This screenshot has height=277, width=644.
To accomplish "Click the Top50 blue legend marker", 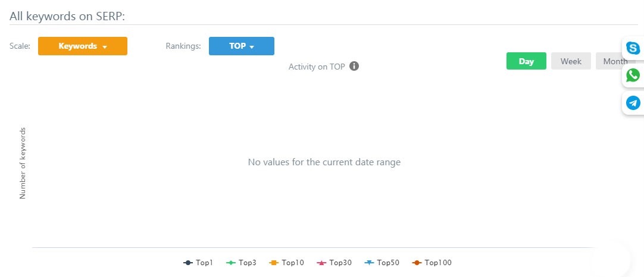I will [369, 263].
